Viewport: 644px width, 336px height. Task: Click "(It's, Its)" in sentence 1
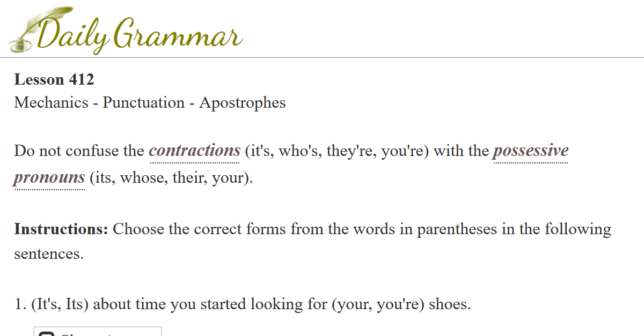(60, 304)
